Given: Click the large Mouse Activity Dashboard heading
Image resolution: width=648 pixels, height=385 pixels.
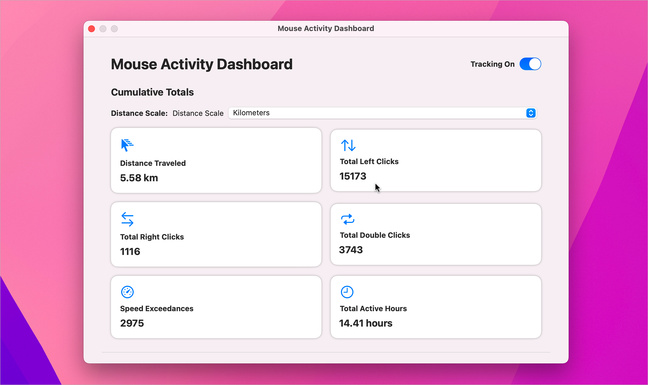Looking at the screenshot, I should pyautogui.click(x=202, y=64).
